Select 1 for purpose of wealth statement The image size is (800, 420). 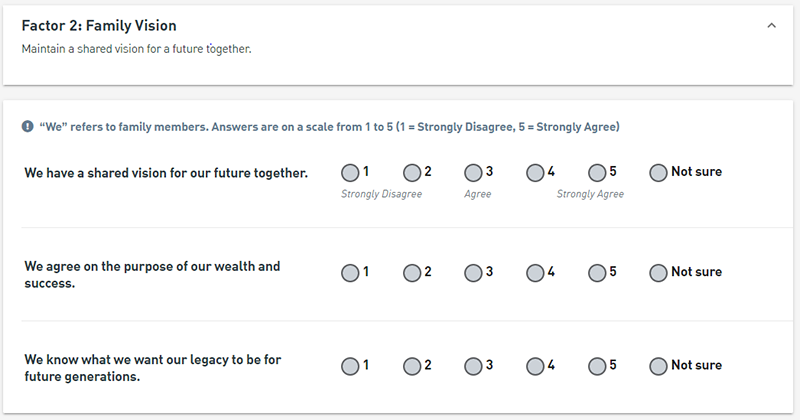click(350, 273)
